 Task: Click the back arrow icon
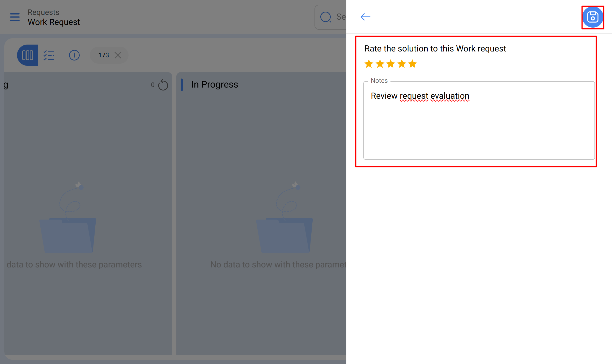(365, 17)
